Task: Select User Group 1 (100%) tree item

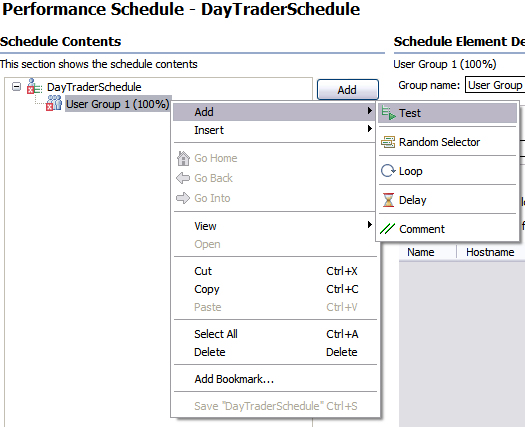Action: 118,104
